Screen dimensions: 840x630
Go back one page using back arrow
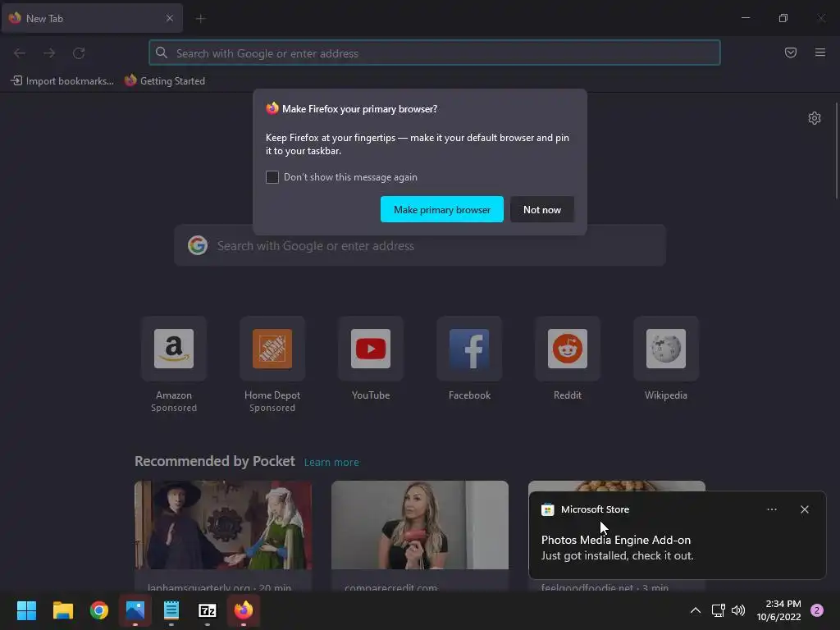[x=20, y=53]
